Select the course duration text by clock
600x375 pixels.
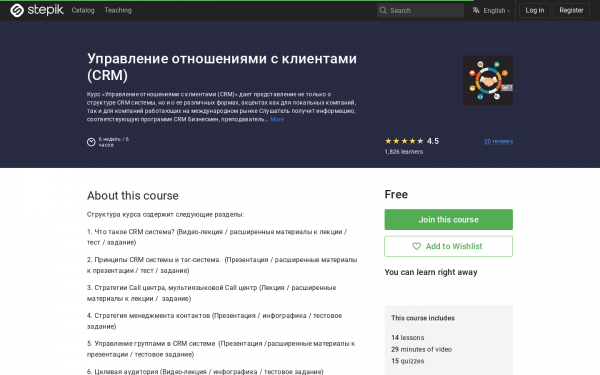pyautogui.click(x=114, y=142)
